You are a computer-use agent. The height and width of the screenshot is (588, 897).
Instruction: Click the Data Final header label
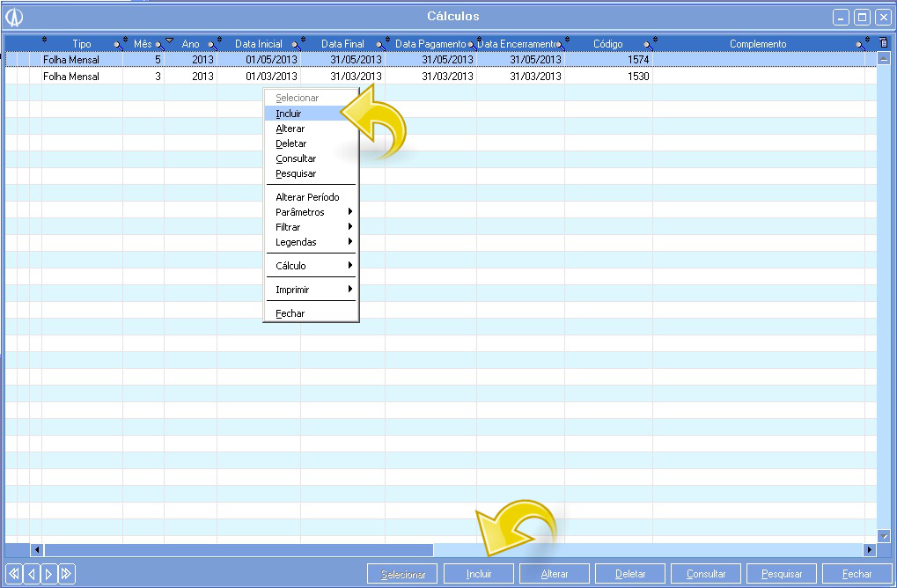point(342,44)
